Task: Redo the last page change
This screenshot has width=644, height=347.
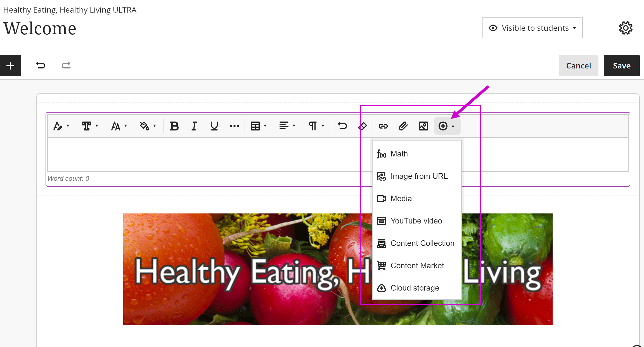Action: [x=66, y=65]
